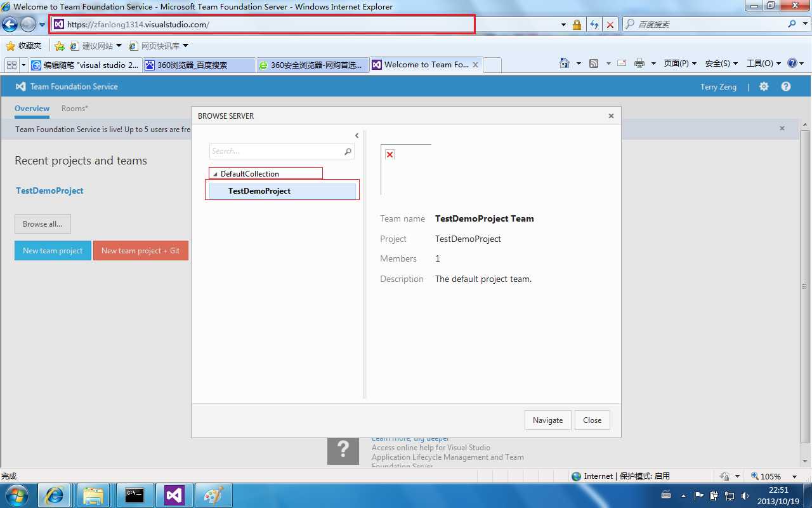Close the Browse Server dialog with X
Screen dimensions: 812x508
click(611, 116)
